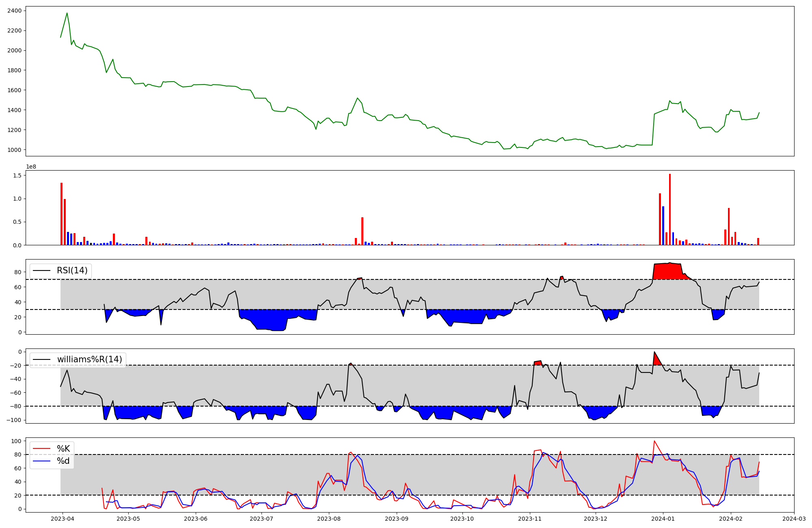Click the 2023-11 x-axis date label
This screenshot has height=528, width=812.
pyautogui.click(x=530, y=519)
